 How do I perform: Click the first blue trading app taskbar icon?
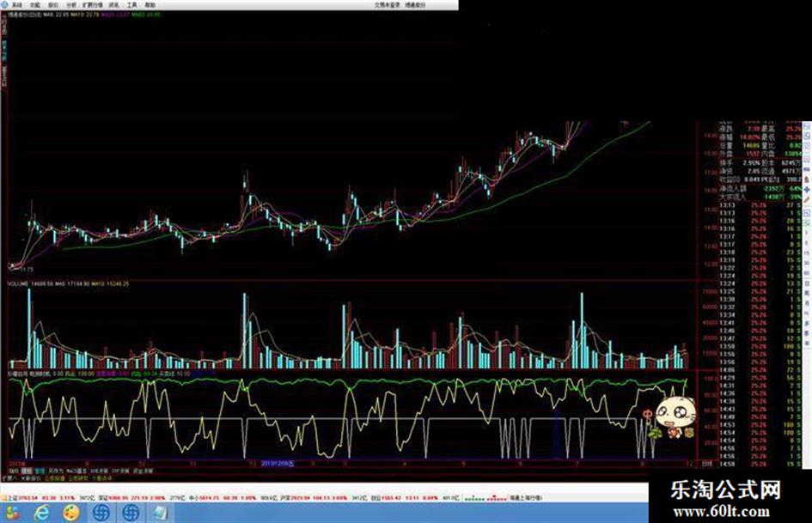pyautogui.click(x=101, y=513)
